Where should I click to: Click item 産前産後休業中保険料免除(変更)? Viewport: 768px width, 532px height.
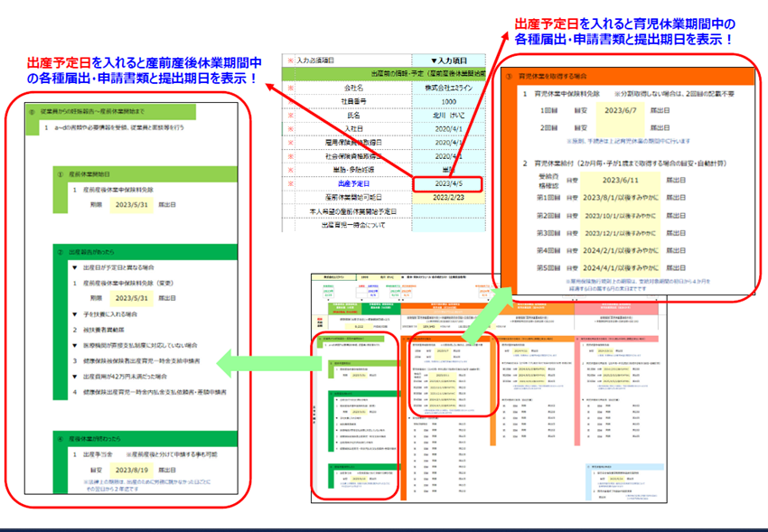click(128, 284)
